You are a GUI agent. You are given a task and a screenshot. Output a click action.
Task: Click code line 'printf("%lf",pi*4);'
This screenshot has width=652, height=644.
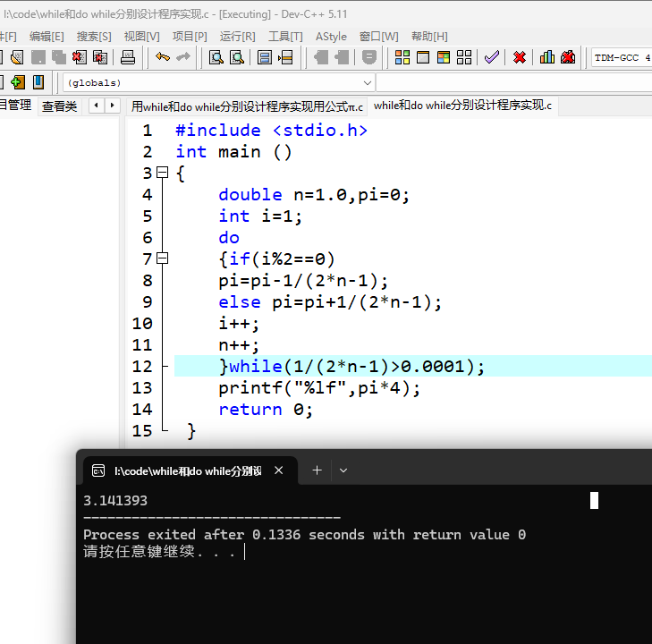point(319,388)
